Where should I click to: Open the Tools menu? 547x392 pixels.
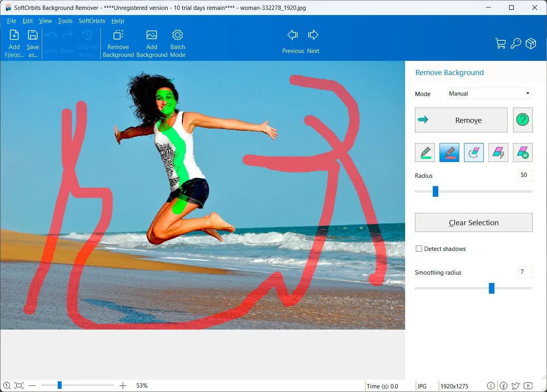point(65,21)
